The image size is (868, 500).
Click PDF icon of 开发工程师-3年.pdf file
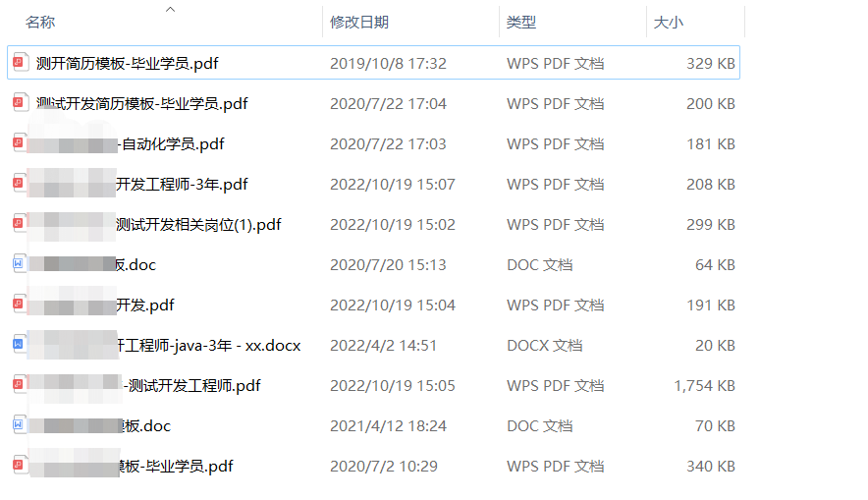pos(19,183)
